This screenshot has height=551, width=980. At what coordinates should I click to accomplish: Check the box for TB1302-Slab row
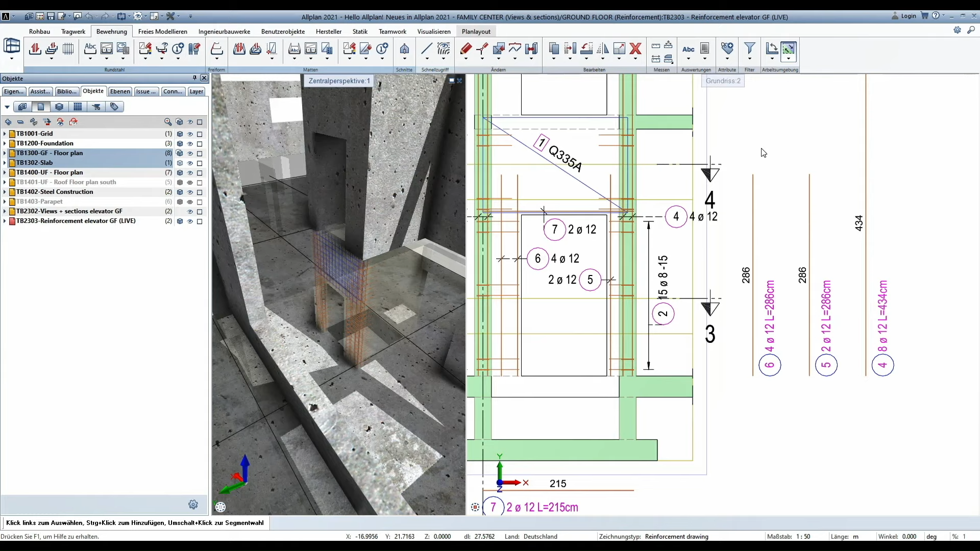[200, 163]
